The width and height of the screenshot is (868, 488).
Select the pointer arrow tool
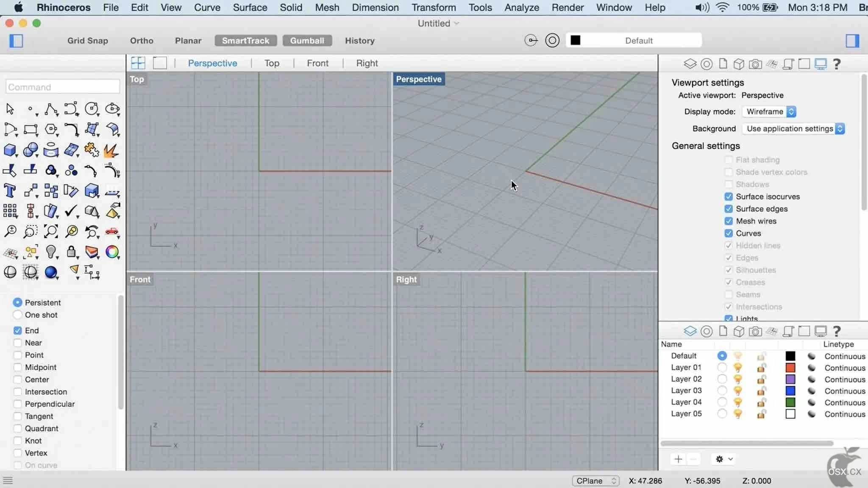pos(10,109)
